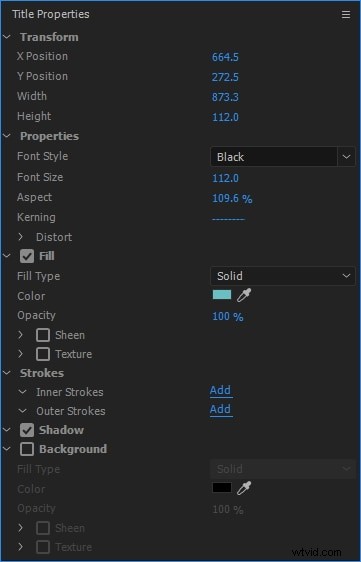Toggle the Fill checkbox
The width and height of the screenshot is (361, 562).
point(27,256)
